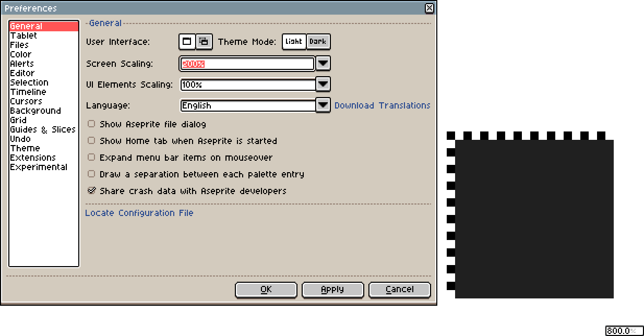The image size is (644, 336).
Task: Cancel the Preferences dialog
Action: click(400, 290)
